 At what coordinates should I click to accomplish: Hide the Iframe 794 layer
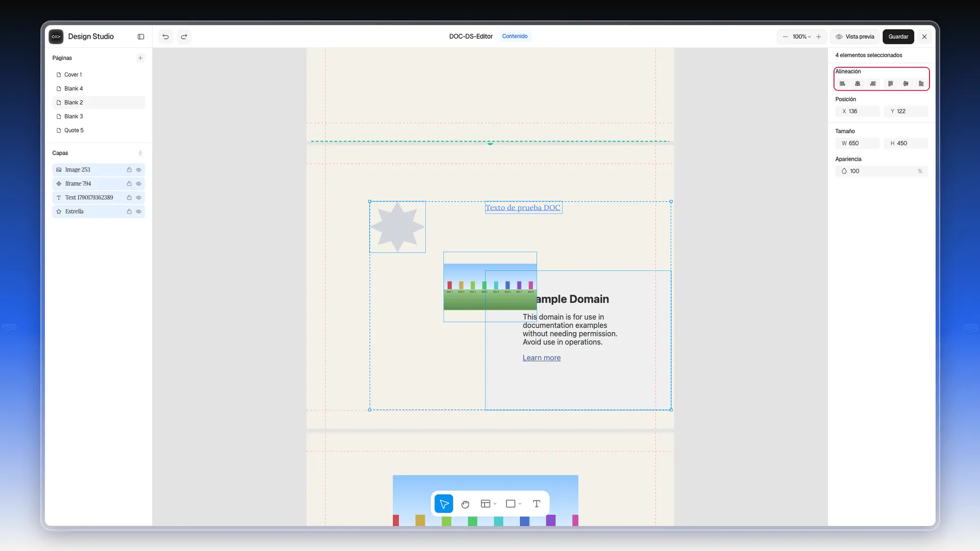click(x=138, y=184)
